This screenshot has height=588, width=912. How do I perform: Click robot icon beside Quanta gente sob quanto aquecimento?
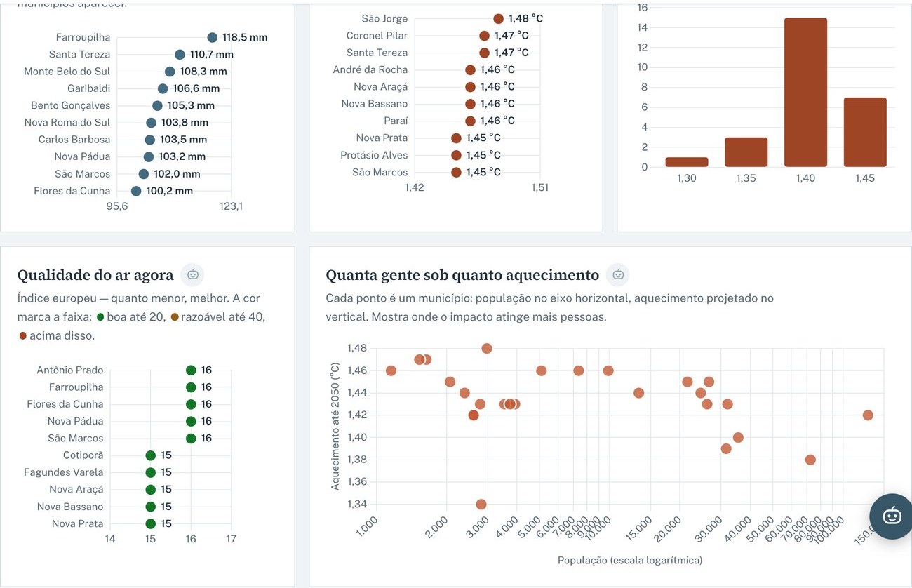pos(618,274)
